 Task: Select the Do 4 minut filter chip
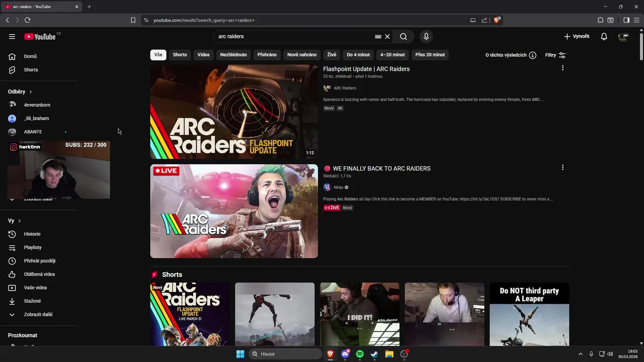(358, 55)
